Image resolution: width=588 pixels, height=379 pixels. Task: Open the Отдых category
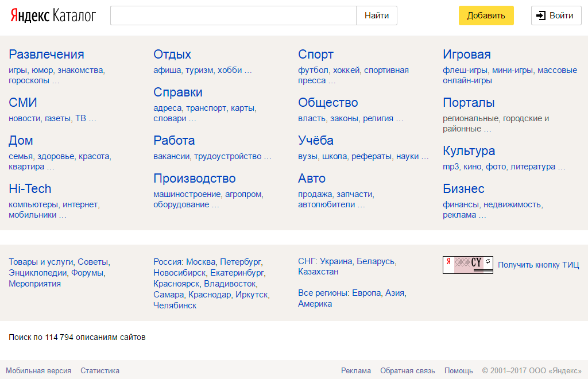[x=172, y=55]
